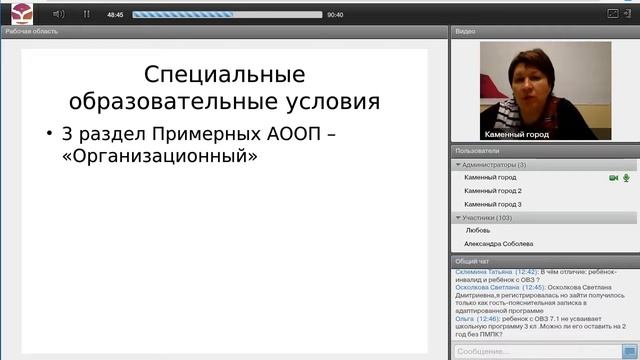Click the green microphone icon next to Каменный город
640x360 pixels.
point(626,178)
